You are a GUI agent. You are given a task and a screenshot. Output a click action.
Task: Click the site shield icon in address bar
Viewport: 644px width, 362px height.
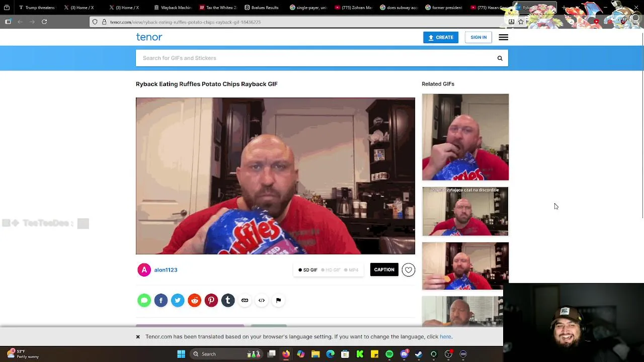pos(95,22)
